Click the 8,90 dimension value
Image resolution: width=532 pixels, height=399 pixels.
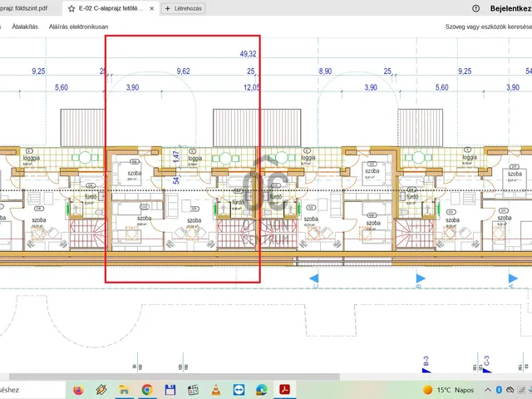pyautogui.click(x=325, y=71)
